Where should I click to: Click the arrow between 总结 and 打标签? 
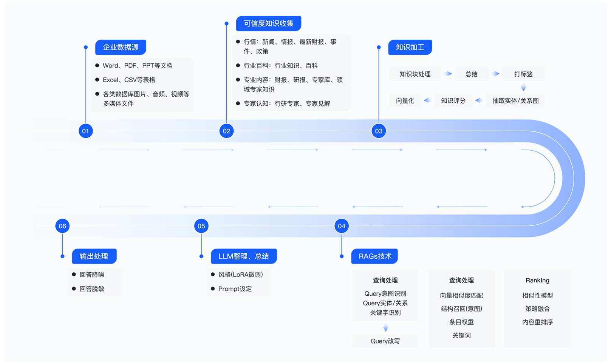click(496, 74)
